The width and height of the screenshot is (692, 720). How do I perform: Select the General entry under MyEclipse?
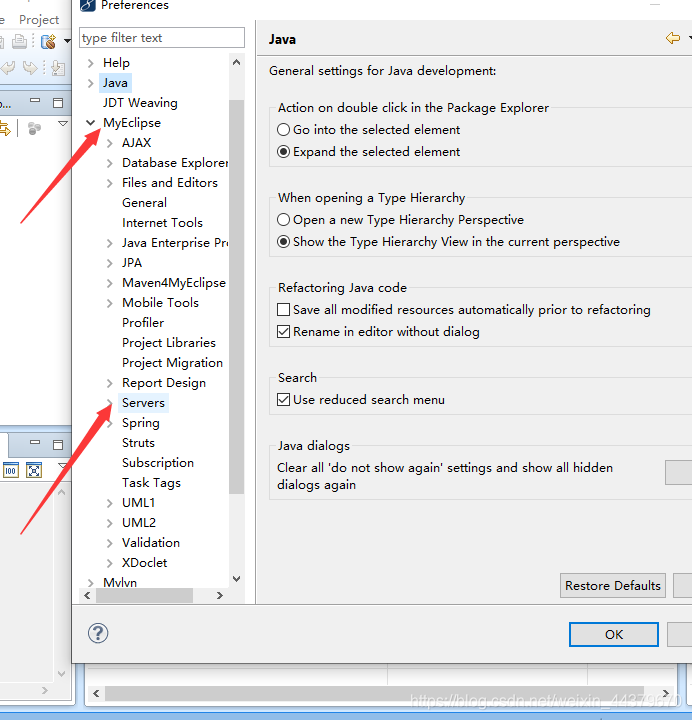coord(144,203)
